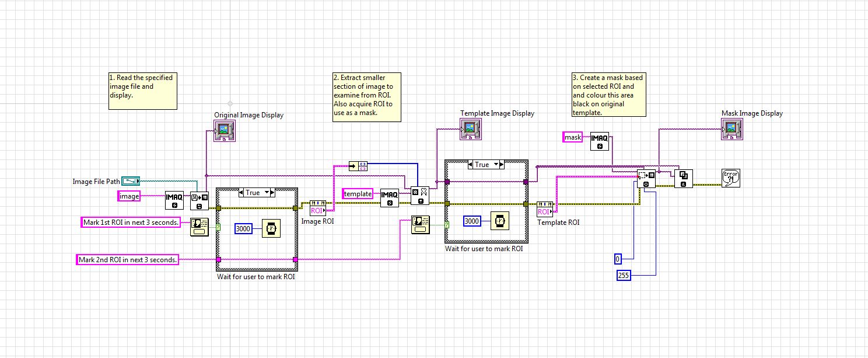Click the IMAQ Create node wired to 'template'
This screenshot has height=358, width=868.
click(x=390, y=198)
